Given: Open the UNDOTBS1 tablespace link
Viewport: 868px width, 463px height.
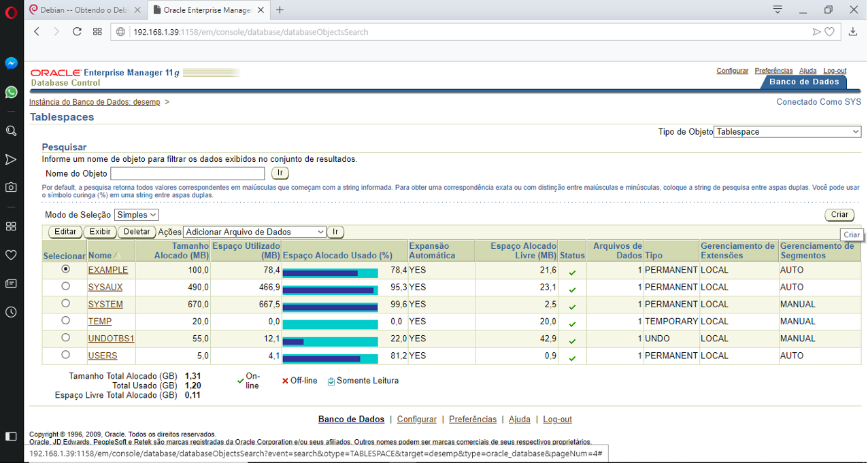Looking at the screenshot, I should 112,338.
